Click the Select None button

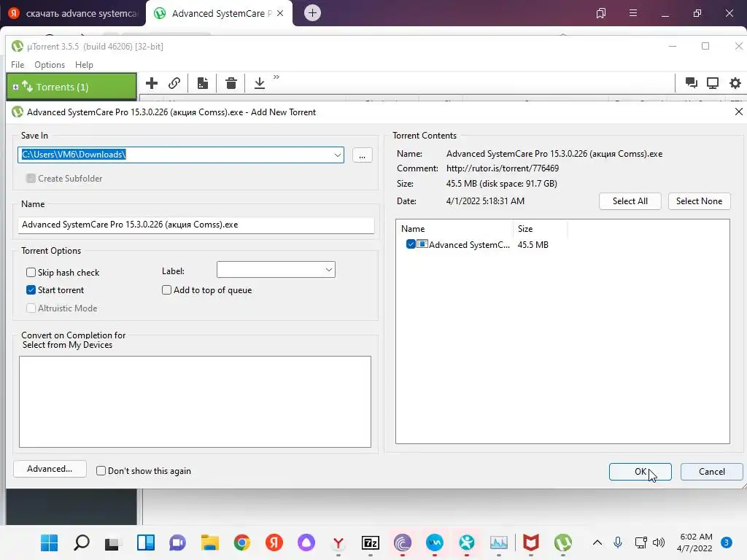point(699,201)
